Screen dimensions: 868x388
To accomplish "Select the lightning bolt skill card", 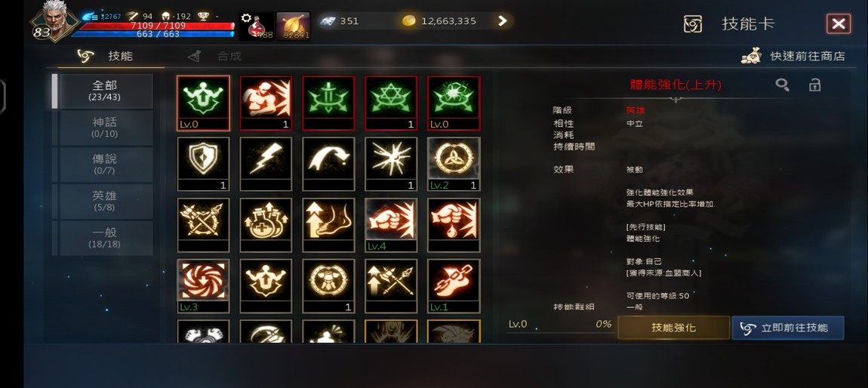I will point(266,164).
